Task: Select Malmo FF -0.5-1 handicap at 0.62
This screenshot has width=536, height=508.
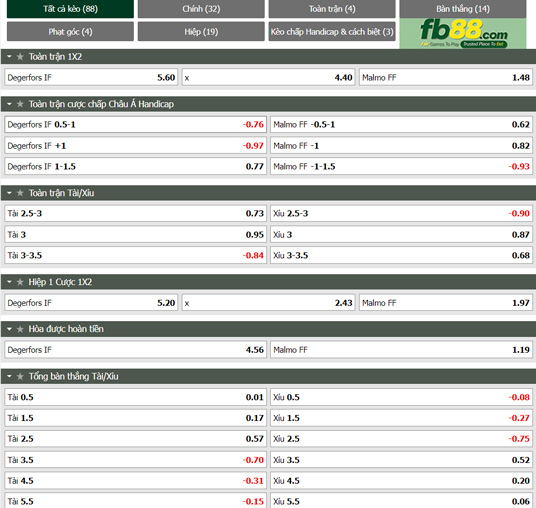Action: pos(401,124)
